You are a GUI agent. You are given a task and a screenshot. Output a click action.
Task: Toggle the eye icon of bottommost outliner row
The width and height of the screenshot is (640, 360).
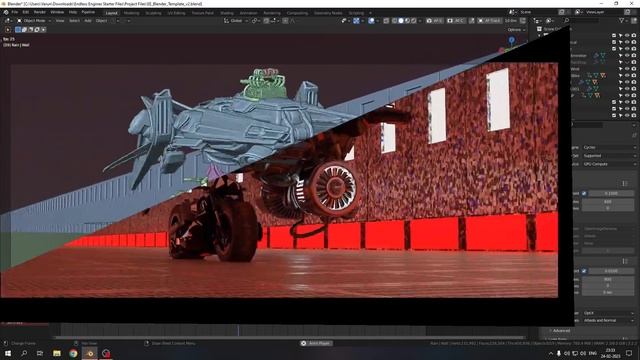[x=627, y=115]
